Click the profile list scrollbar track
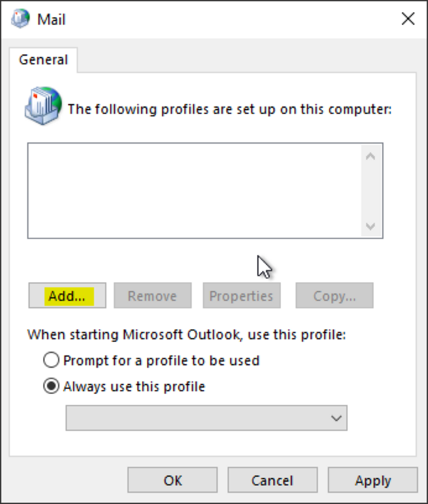 coord(371,191)
